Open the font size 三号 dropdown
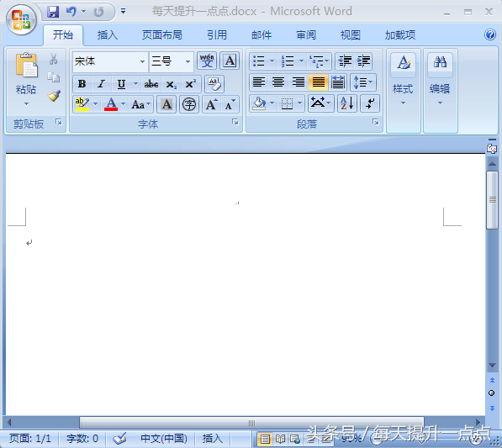 188,61
